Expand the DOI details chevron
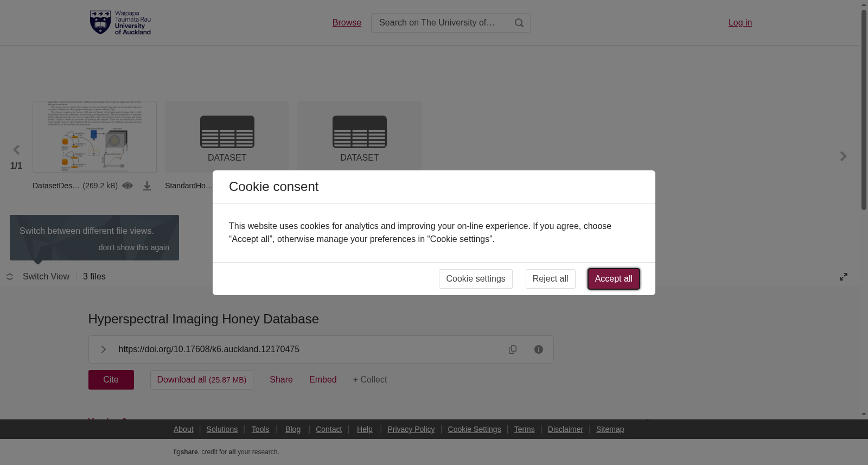The image size is (868, 465). click(104, 349)
